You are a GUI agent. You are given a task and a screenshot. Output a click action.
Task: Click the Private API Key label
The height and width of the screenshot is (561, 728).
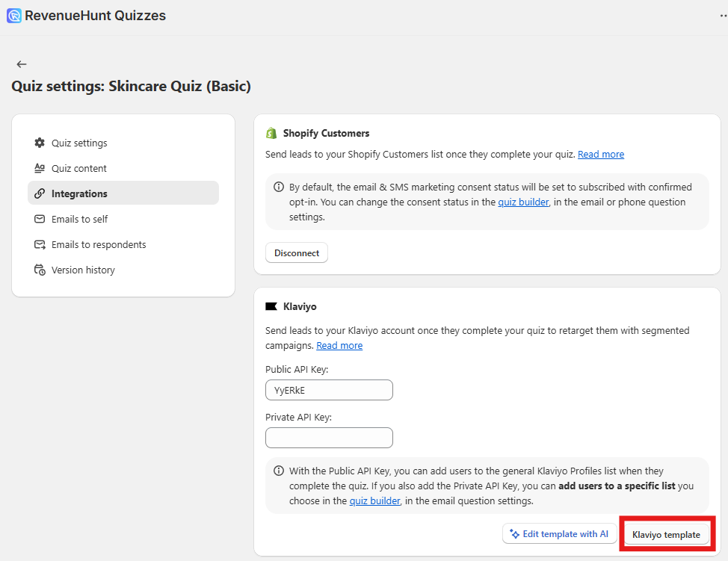click(298, 417)
